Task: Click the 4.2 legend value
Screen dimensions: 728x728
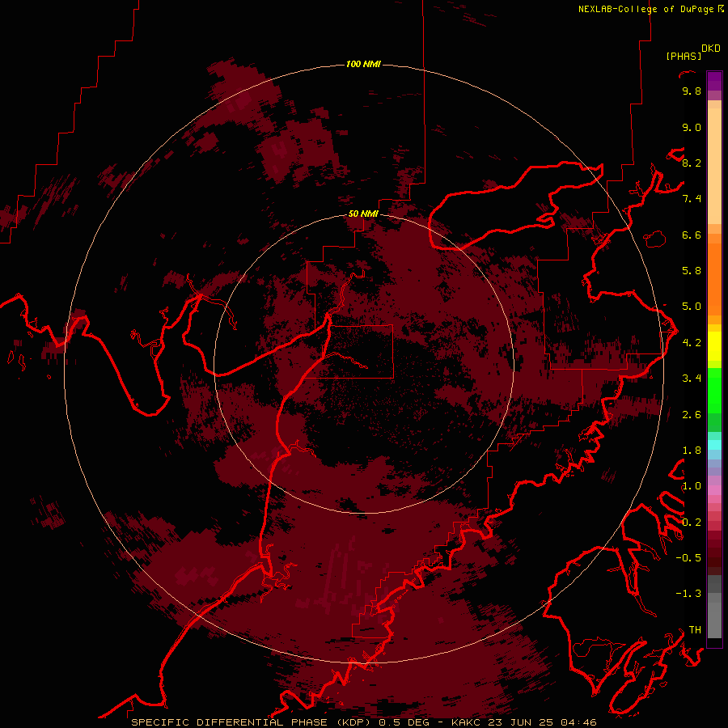Action: pos(692,343)
